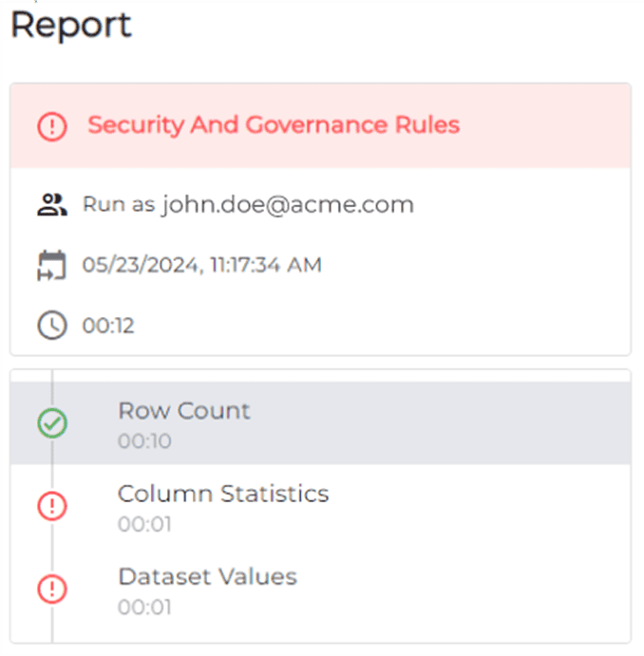The width and height of the screenshot is (644, 656).
Task: Click the Run as john.doe@acme.com text
Action: [248, 204]
